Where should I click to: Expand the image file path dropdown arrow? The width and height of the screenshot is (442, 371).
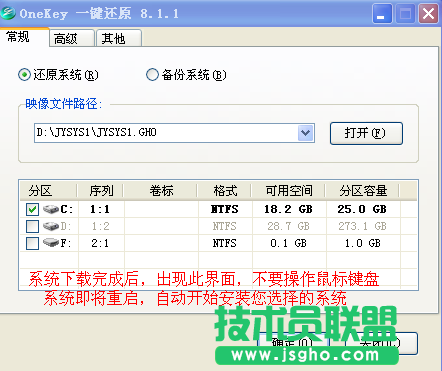[x=305, y=133]
